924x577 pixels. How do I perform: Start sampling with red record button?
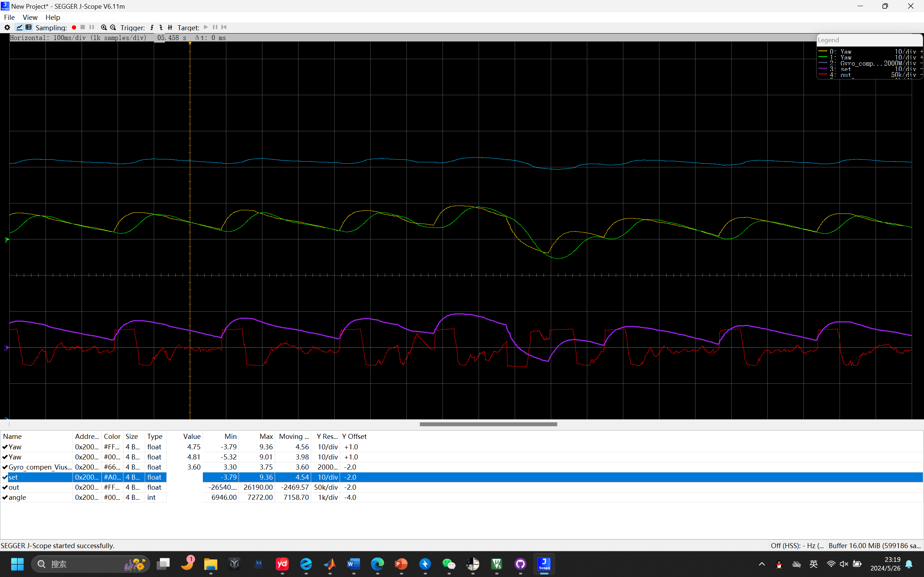74,27
